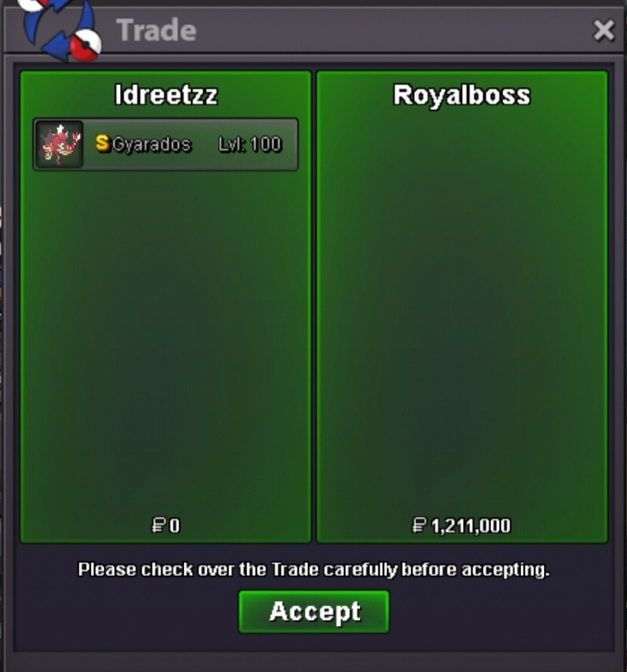Click empty area in Royalboss's offer panel
Screen dimensions: 627x672
click(462, 313)
